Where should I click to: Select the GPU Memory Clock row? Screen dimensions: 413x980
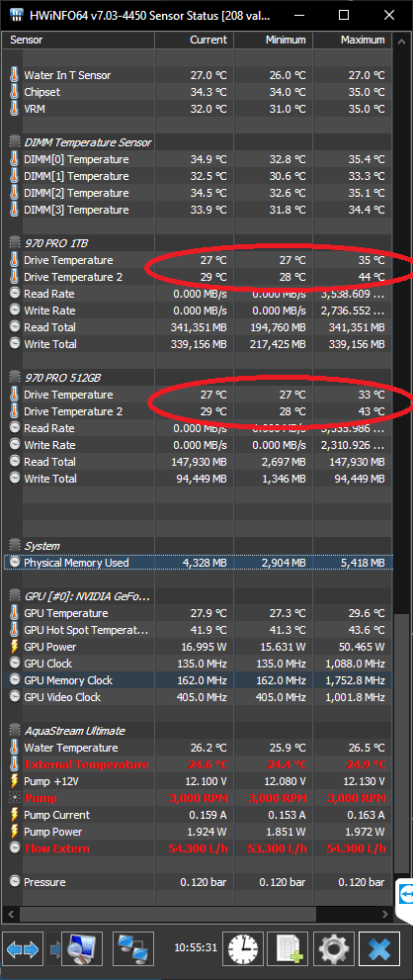[199, 680]
